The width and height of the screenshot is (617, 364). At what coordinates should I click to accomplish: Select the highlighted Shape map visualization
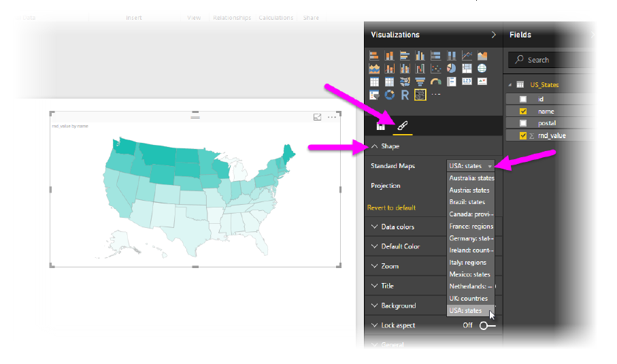coord(420,95)
